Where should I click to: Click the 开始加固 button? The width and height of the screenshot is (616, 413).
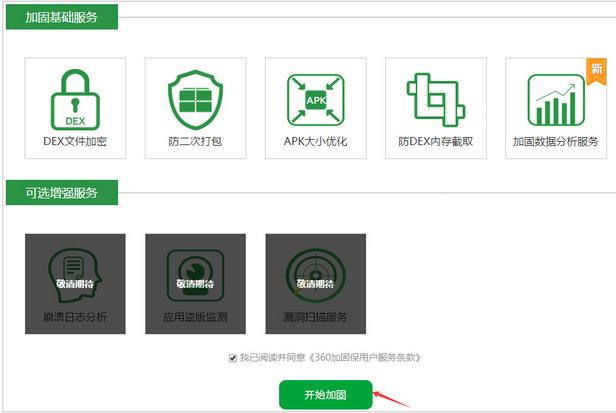[x=326, y=395]
